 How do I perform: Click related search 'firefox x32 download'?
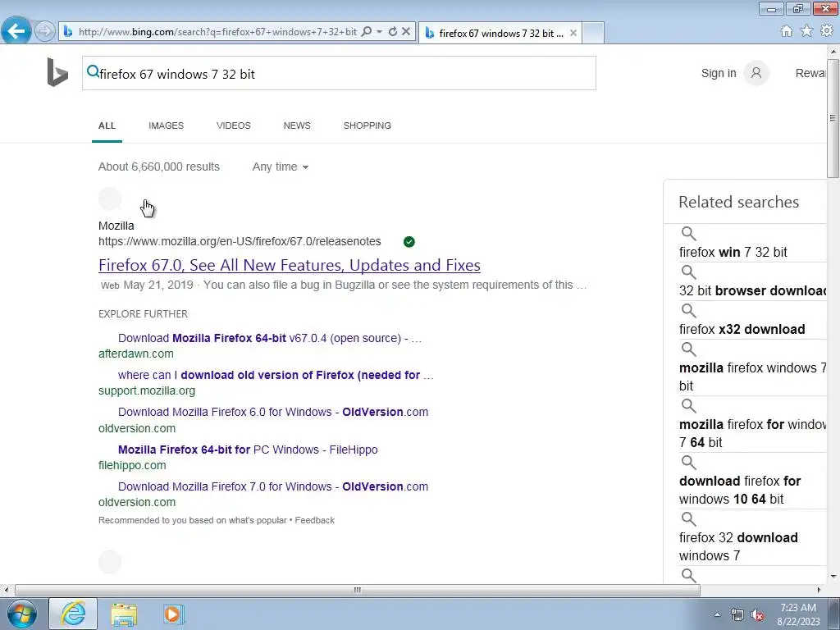(742, 329)
